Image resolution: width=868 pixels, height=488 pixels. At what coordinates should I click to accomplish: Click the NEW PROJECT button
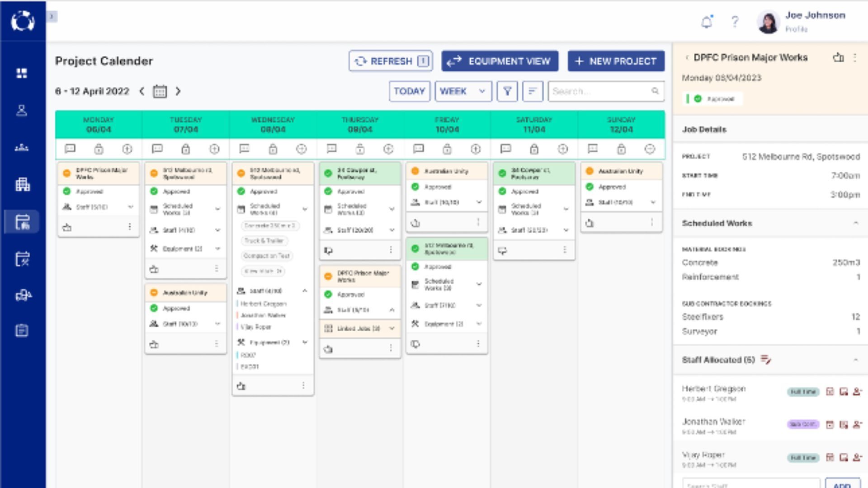pyautogui.click(x=616, y=61)
